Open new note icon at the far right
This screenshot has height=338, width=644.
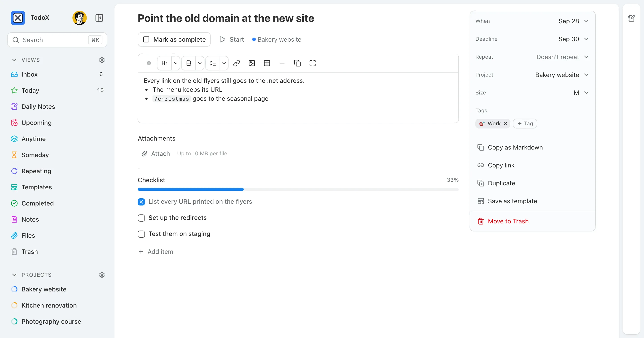click(631, 18)
